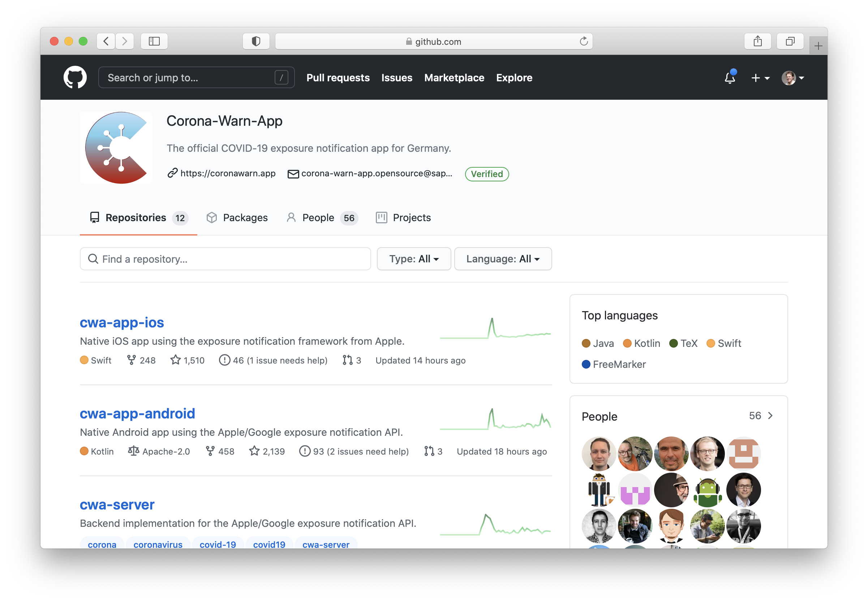Visit https://coronawarn.app link
Screen dimensions: 868x602
coord(228,173)
